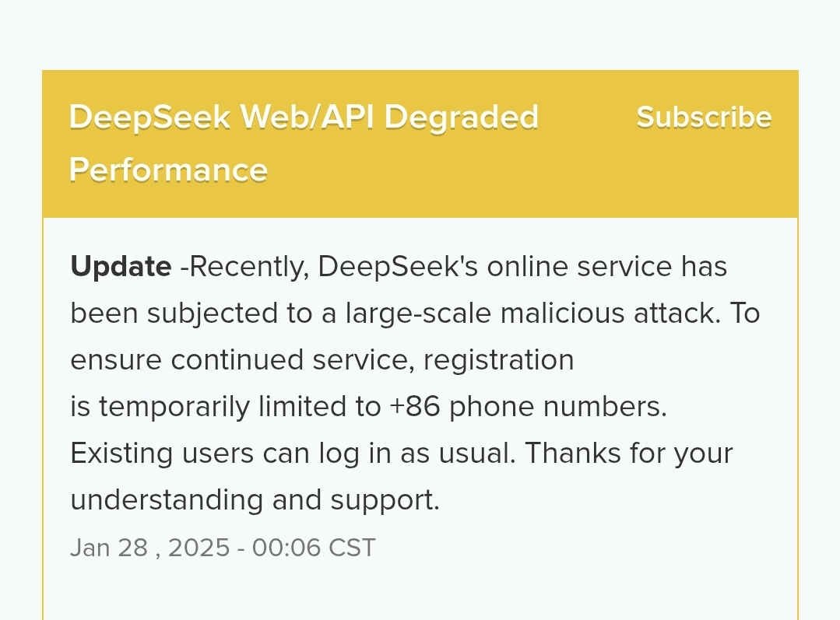This screenshot has height=620, width=840.
Task: Click the bold Update label
Action: point(121,266)
